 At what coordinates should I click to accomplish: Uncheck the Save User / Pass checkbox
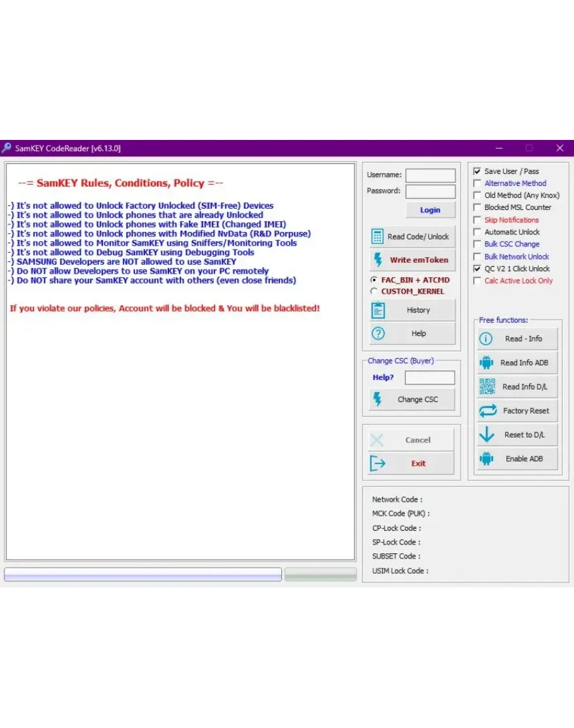pyautogui.click(x=477, y=171)
